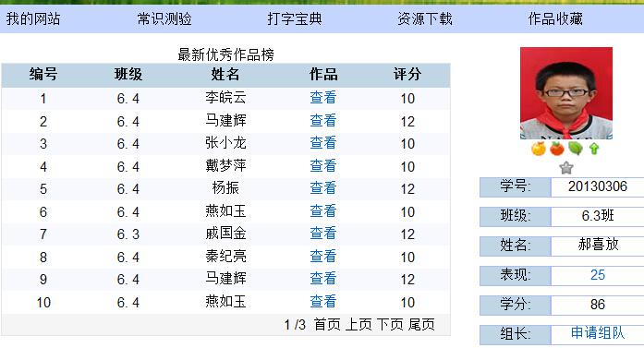This screenshot has width=644, height=348.
Task: Click the name value 郝喜放
Action: tap(598, 245)
